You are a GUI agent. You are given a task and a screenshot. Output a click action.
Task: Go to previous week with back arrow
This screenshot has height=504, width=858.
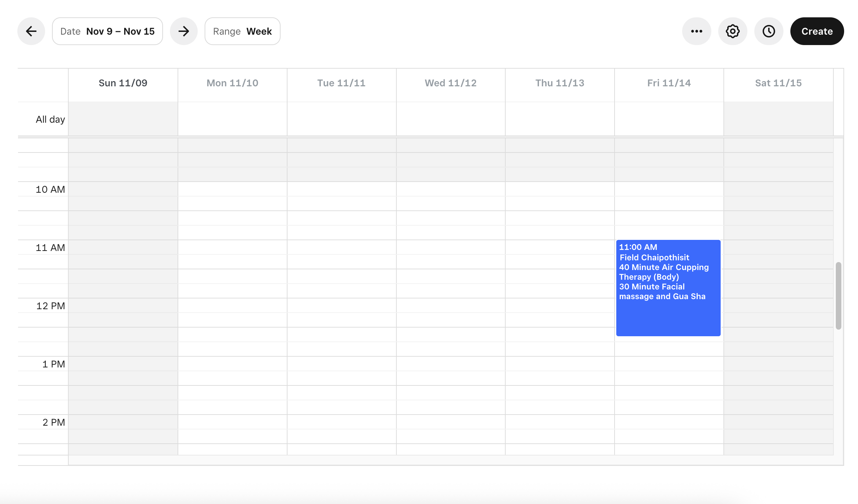pyautogui.click(x=31, y=31)
